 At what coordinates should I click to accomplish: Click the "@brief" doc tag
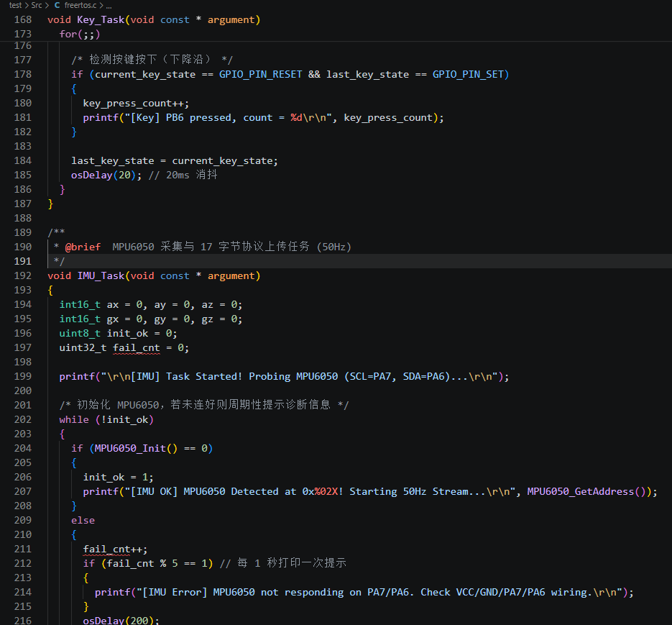click(83, 247)
